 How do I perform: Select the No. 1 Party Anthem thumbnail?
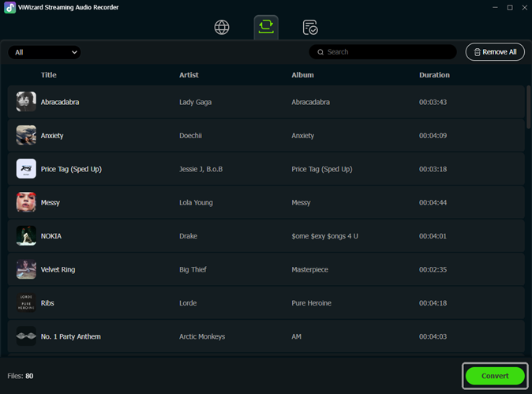(x=26, y=336)
